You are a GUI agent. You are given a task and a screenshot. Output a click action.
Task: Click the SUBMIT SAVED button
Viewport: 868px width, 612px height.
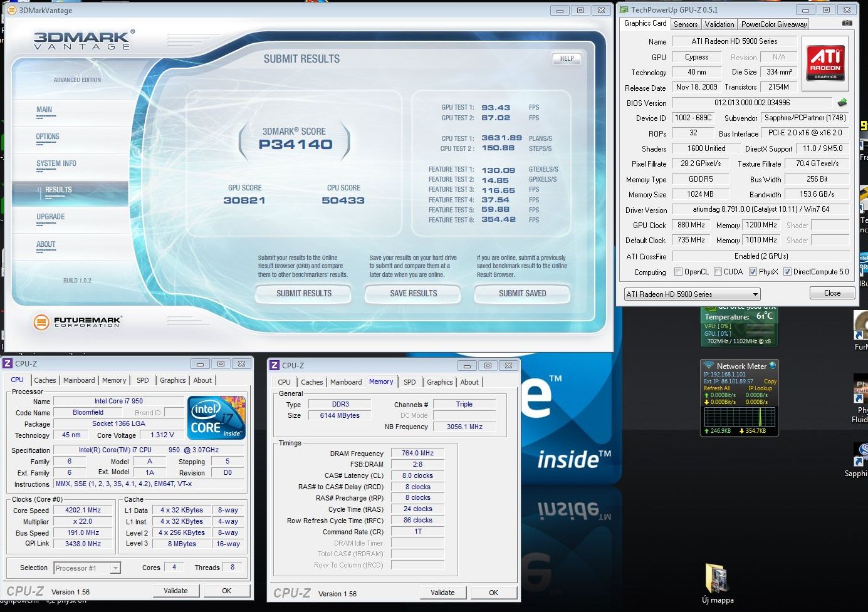tap(523, 293)
